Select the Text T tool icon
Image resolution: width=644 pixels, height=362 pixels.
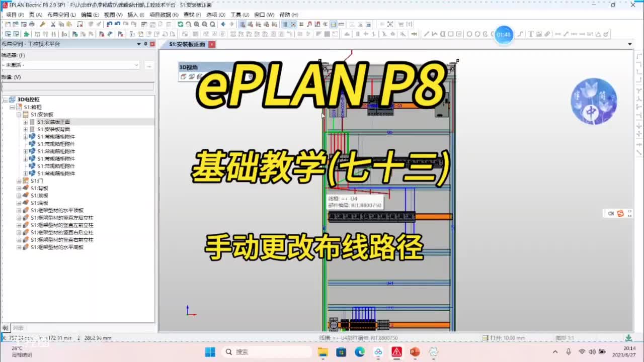(x=531, y=34)
